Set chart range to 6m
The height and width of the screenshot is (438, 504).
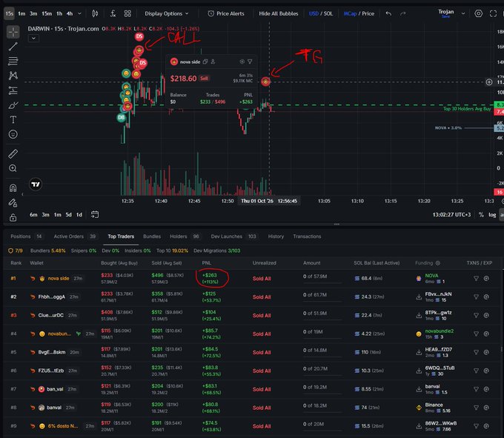pos(33,215)
